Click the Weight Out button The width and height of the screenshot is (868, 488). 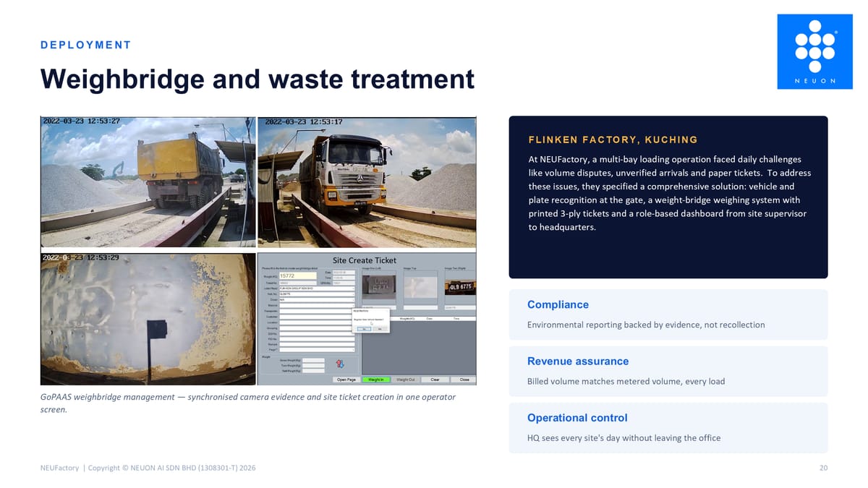406,380
